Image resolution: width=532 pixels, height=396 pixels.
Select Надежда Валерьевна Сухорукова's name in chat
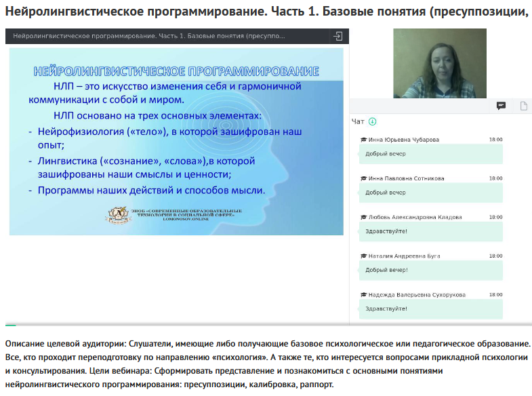click(415, 295)
